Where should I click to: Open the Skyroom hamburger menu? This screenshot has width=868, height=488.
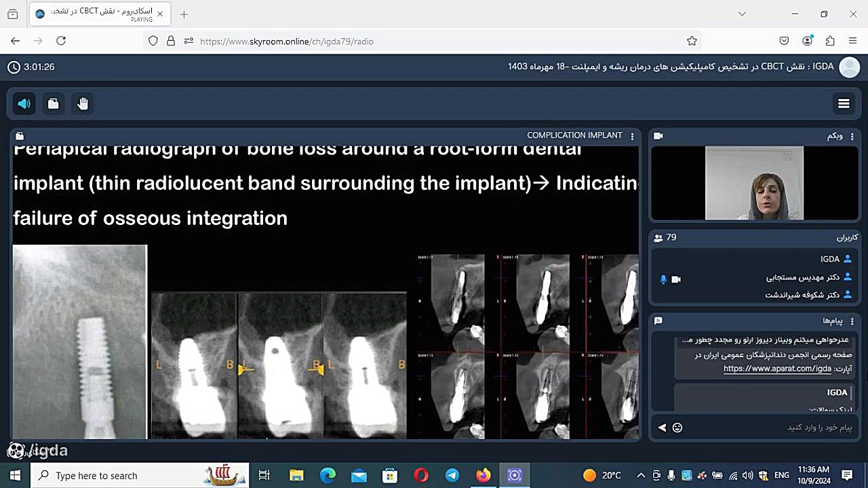pos(844,104)
